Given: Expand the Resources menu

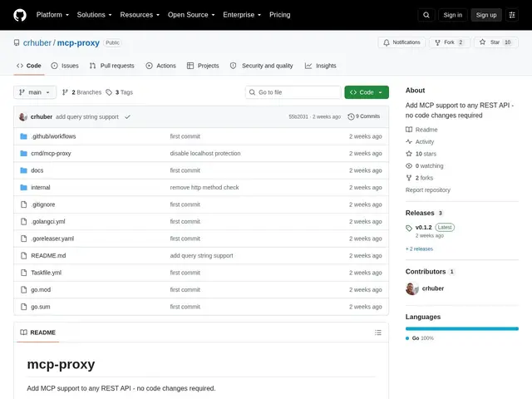Looking at the screenshot, I should [140, 15].
